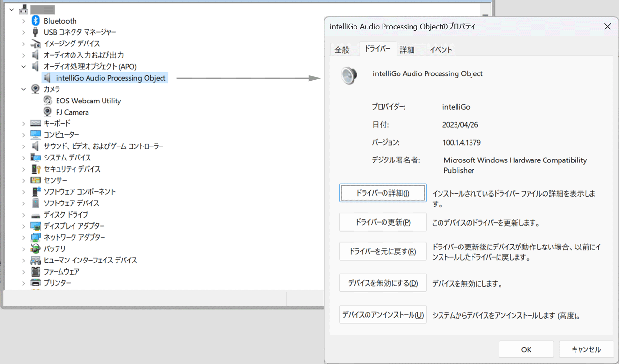Click the large speaker icon in properties dialog
This screenshot has height=364, width=619.
click(x=349, y=76)
